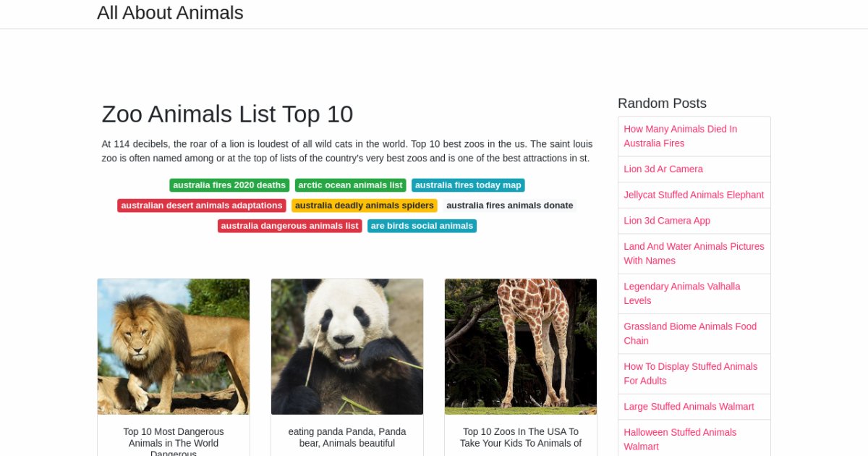Click the 'australia fires 2020 deaths' tag
Viewport: 868px width, 456px height.
click(x=229, y=185)
